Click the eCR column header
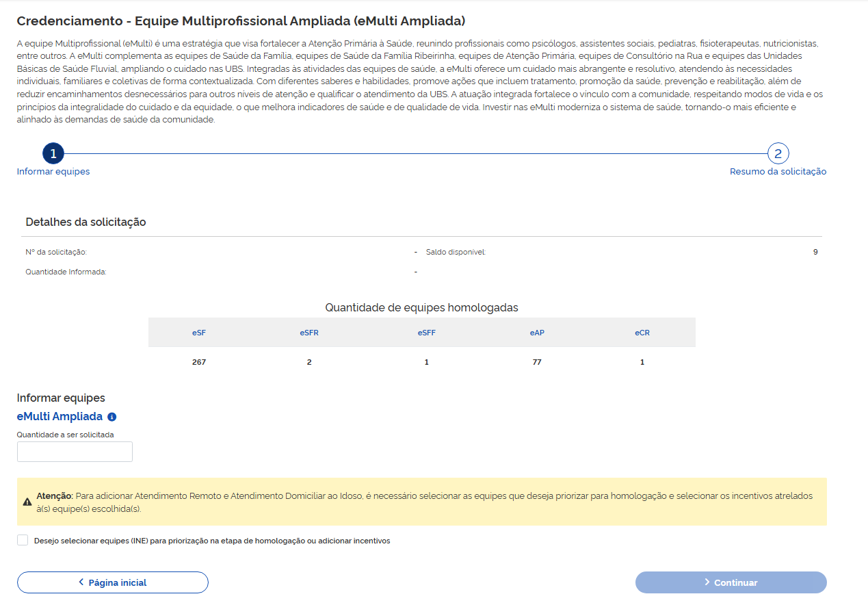The height and width of the screenshot is (605, 868). (642, 331)
